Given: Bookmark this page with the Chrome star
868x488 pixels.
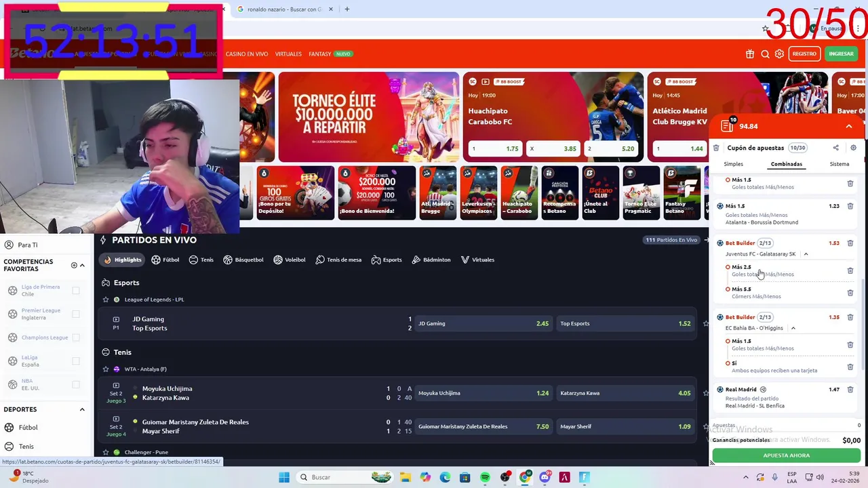Looking at the screenshot, I should coord(766,28).
